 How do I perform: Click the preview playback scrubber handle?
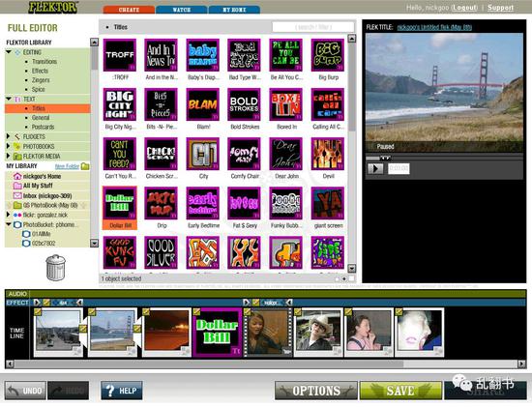pos(385,158)
